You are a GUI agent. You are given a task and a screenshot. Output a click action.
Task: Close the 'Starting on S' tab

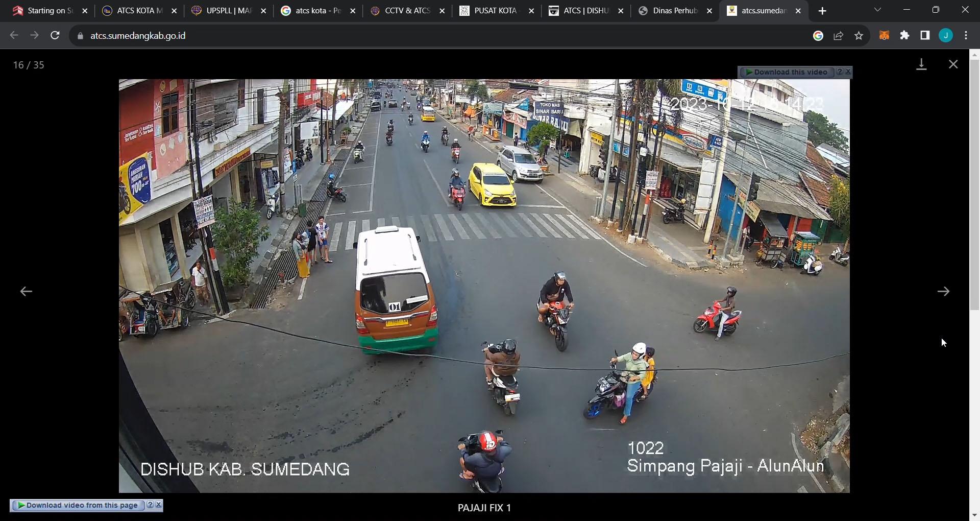click(x=85, y=11)
